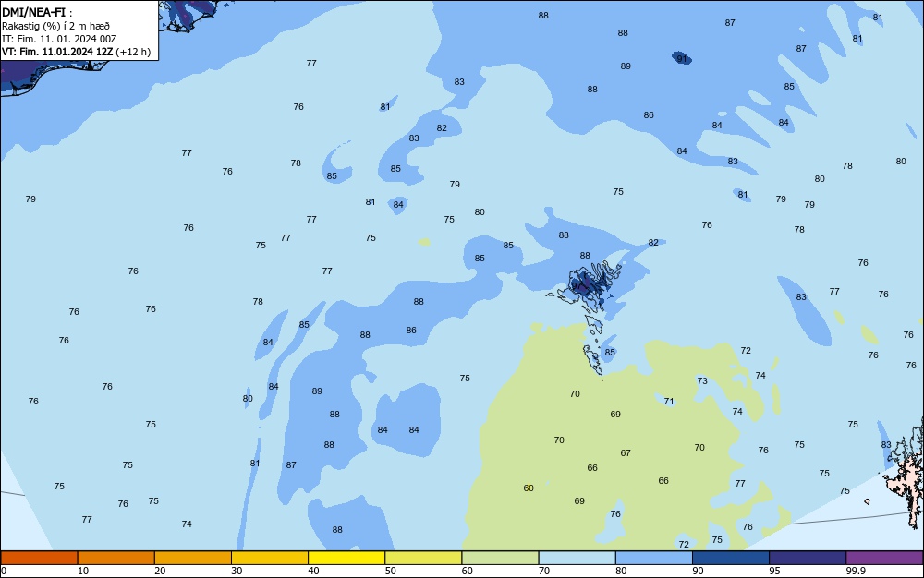The image size is (924, 578).
Task: Click the 30–40 golden legend swatch
Action: (x=270, y=558)
